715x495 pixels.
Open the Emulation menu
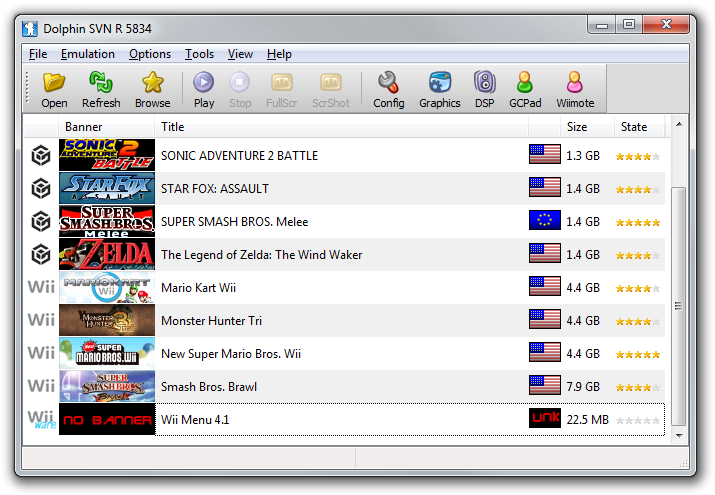pyautogui.click(x=87, y=54)
